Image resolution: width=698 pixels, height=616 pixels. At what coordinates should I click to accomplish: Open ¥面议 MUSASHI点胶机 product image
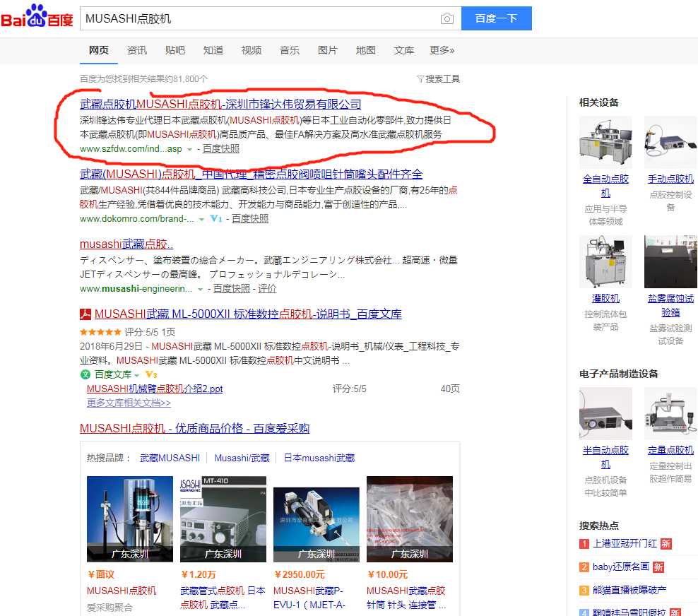tap(130, 519)
